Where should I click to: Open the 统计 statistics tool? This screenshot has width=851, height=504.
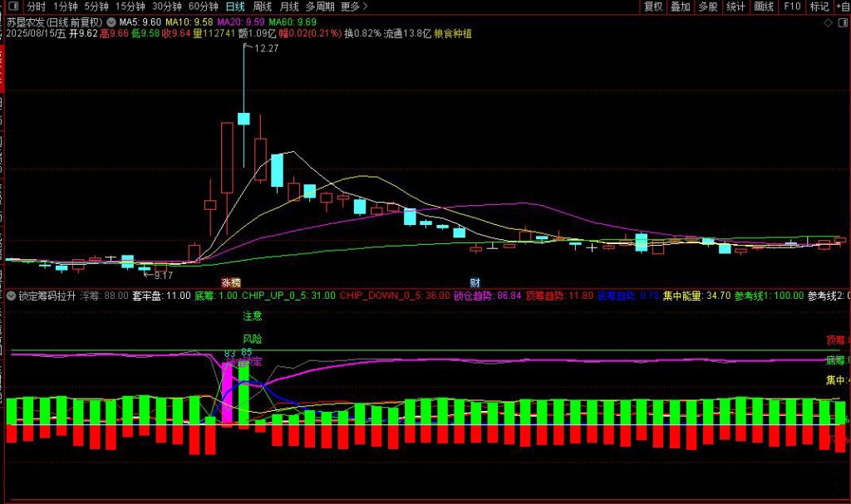point(735,7)
